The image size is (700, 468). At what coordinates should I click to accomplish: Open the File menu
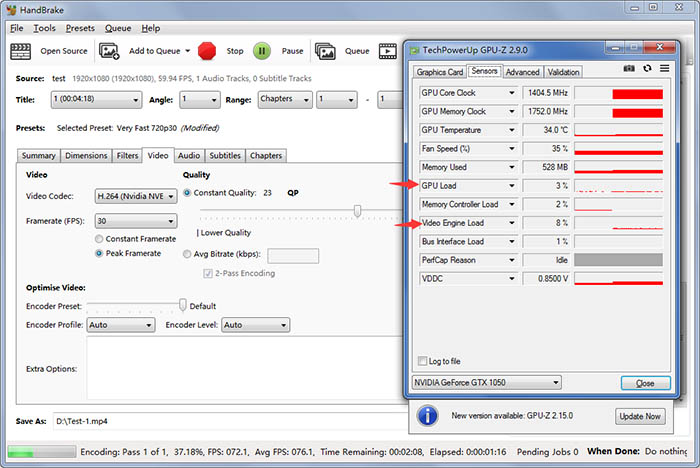pos(17,28)
